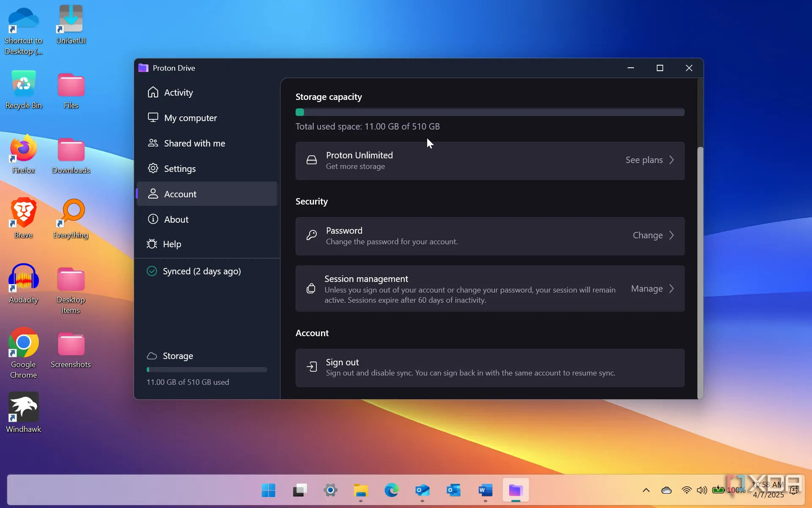The image size is (812, 508).
Task: Click the 'Storage capacity' heading
Action: pos(329,97)
